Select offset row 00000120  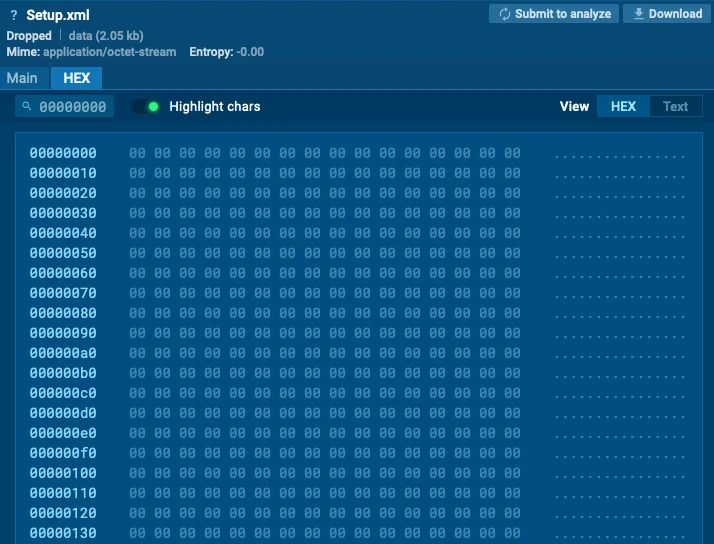63,513
